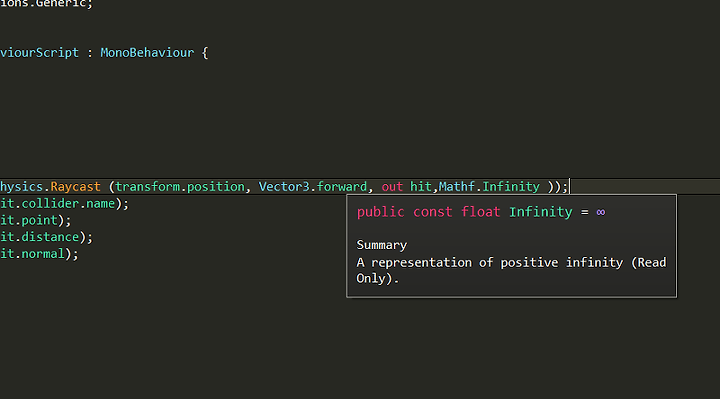
Task: Click the Summary heading in the tooltip
Action: tap(382, 245)
